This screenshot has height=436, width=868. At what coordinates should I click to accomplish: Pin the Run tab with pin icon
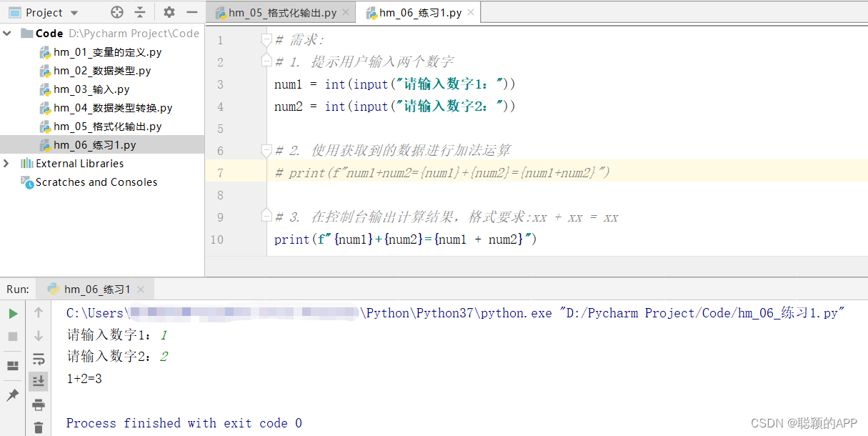13,395
